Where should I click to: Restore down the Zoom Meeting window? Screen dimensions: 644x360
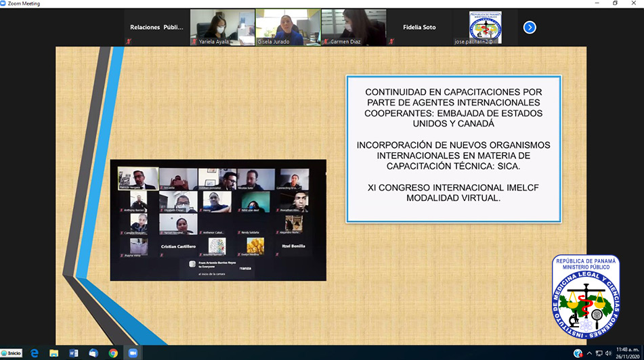[x=615, y=3]
